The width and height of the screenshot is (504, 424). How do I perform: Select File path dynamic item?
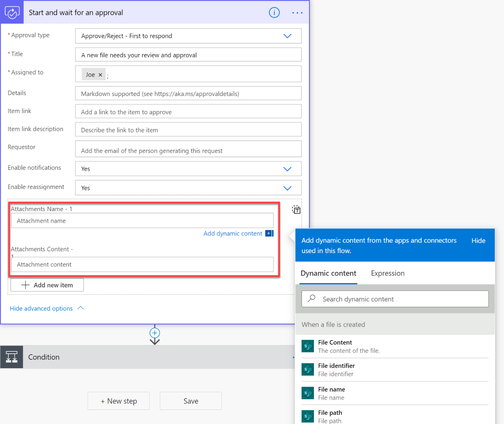[x=395, y=416]
